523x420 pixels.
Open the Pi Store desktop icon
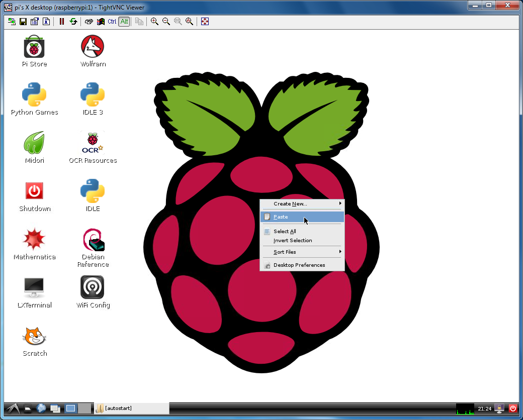click(34, 51)
